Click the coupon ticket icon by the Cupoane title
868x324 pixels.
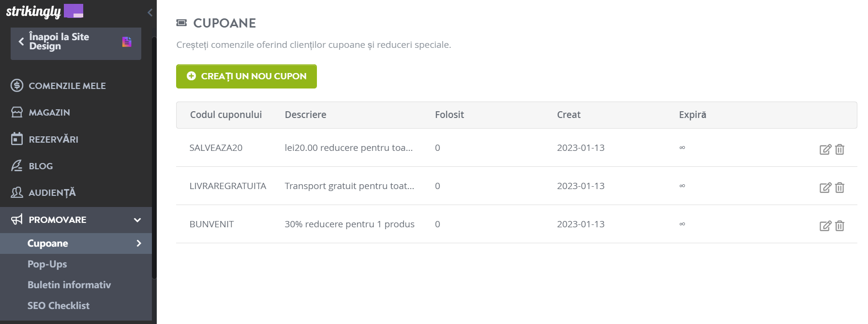pyautogui.click(x=181, y=23)
